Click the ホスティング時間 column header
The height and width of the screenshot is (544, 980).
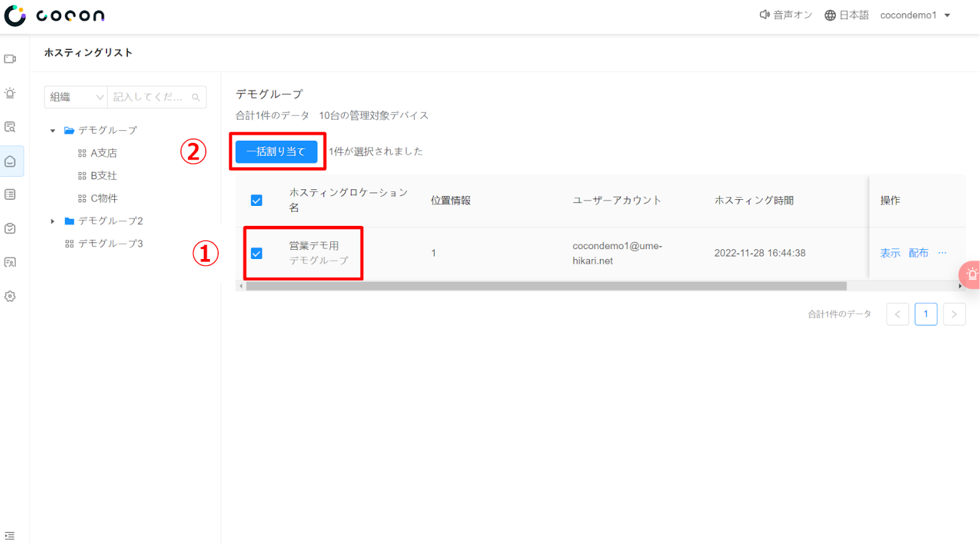tap(754, 201)
